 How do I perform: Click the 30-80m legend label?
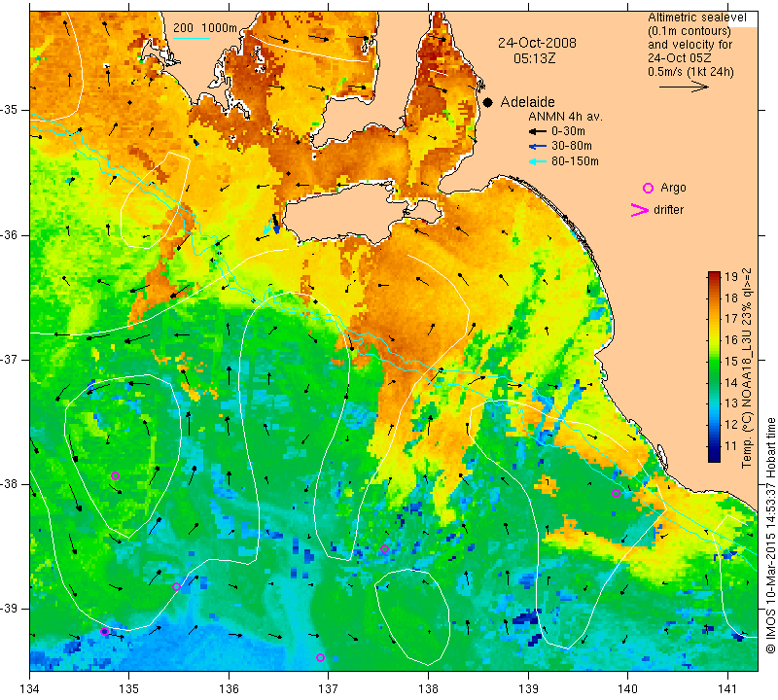572,146
